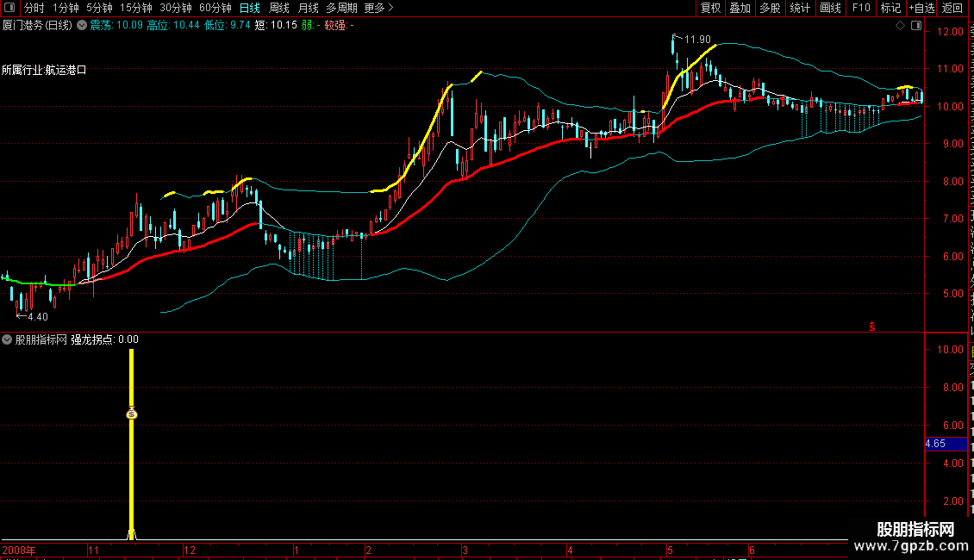
Task: Click the 所属行业:航运港口 label
Action: [x=44, y=70]
